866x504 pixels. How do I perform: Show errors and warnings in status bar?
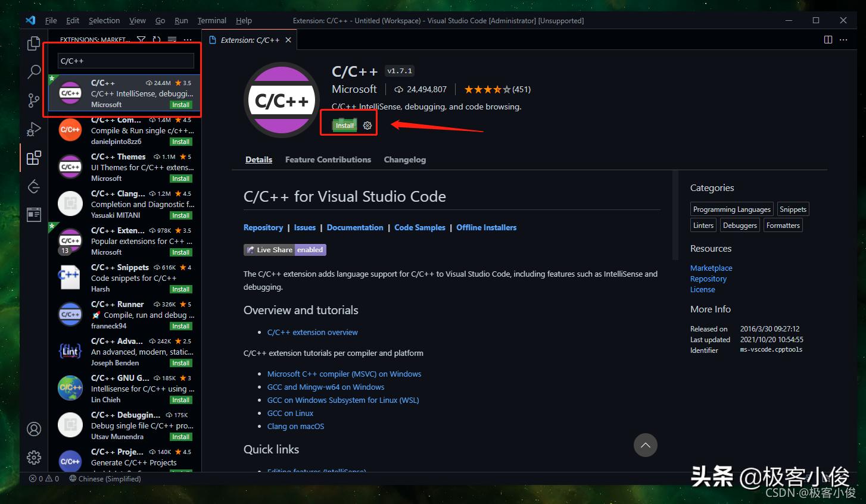44,478
